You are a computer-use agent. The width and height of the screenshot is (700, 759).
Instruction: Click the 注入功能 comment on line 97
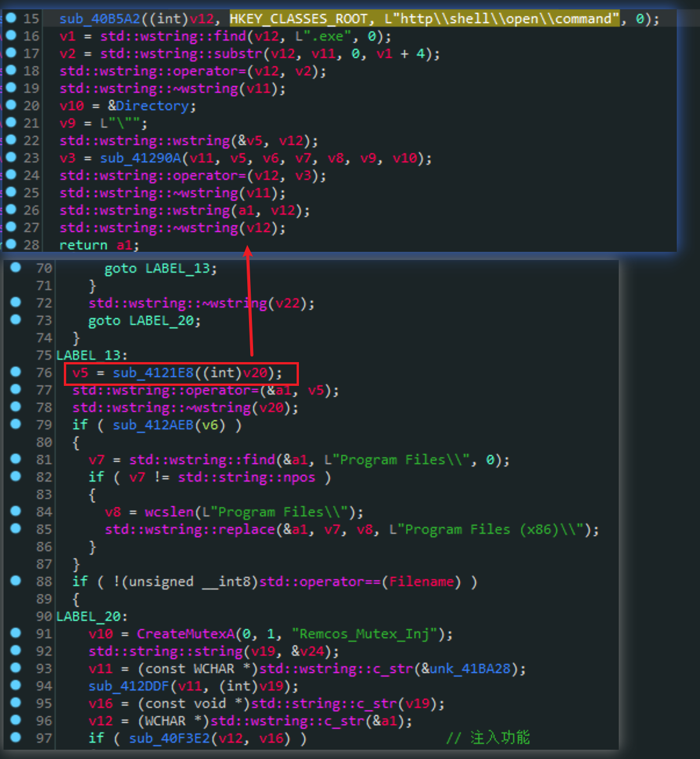[x=500, y=738]
